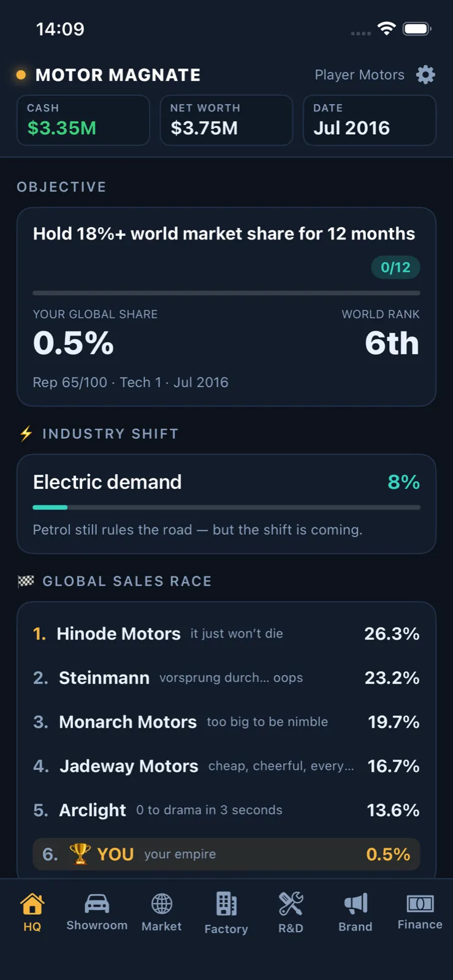The image size is (453, 980).
Task: Open the Showroom car icon
Action: click(x=97, y=903)
